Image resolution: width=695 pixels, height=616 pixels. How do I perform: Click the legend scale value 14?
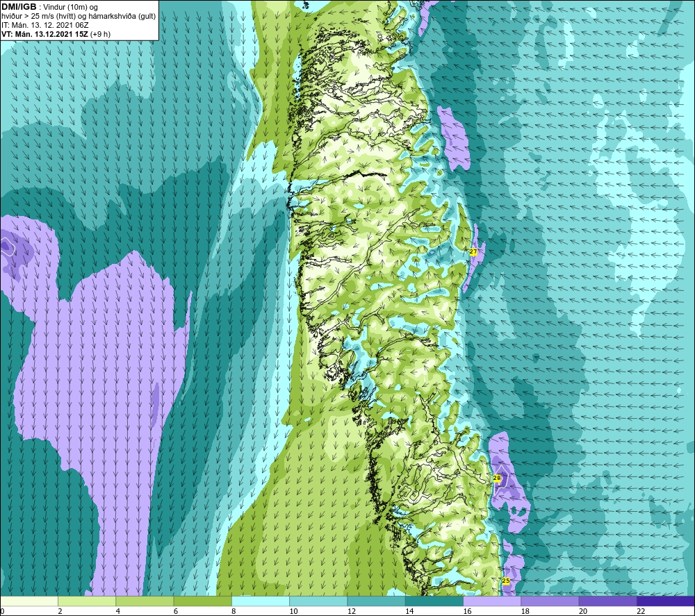click(409, 611)
